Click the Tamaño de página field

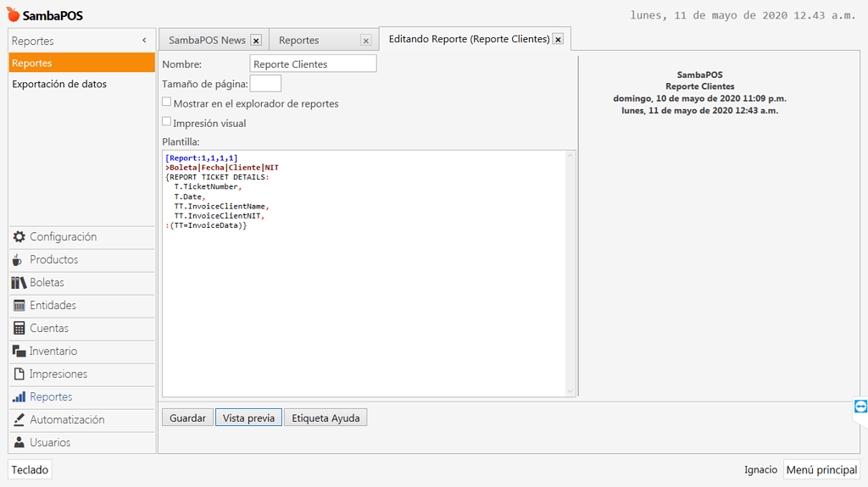click(x=265, y=83)
